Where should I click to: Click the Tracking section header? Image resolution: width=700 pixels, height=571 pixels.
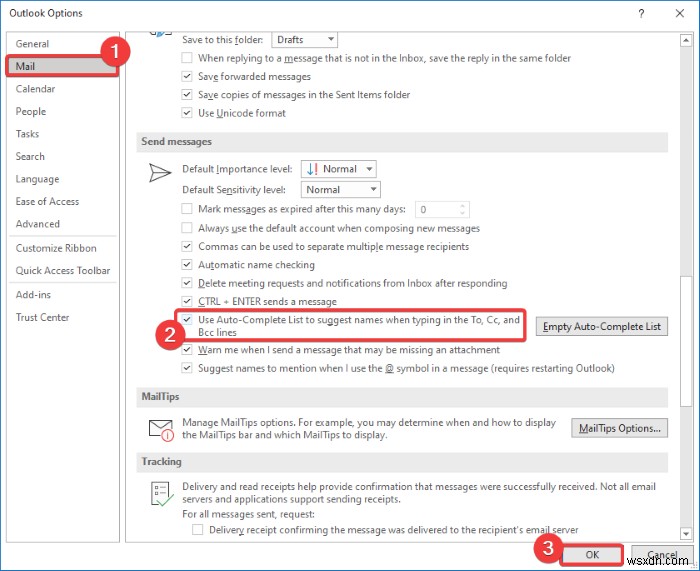[402, 462]
